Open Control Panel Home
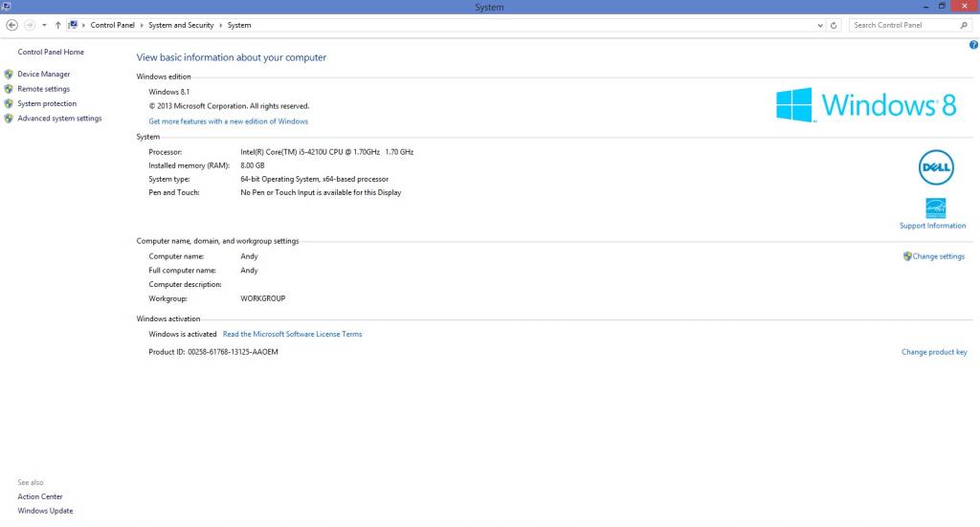 click(x=51, y=52)
